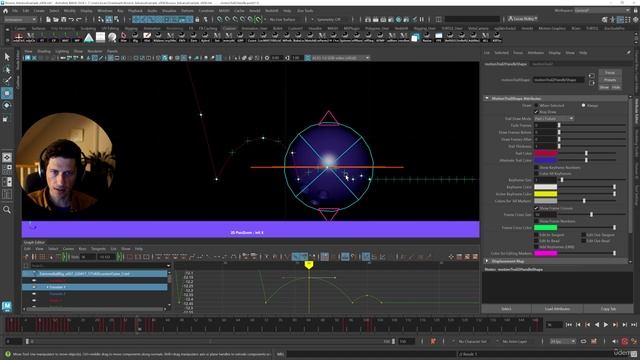Switch to the Rotate tool
The height and width of the screenshot is (360, 640).
(7, 105)
